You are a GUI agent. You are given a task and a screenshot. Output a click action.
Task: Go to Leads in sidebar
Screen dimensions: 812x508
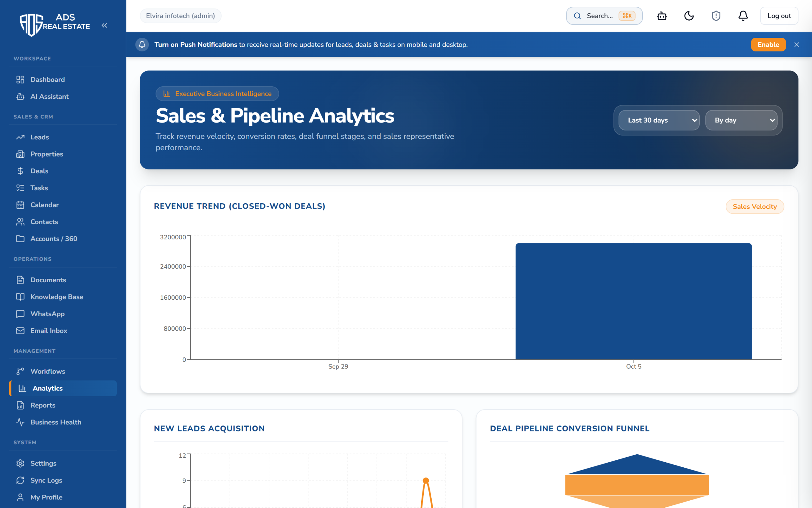pos(63,137)
